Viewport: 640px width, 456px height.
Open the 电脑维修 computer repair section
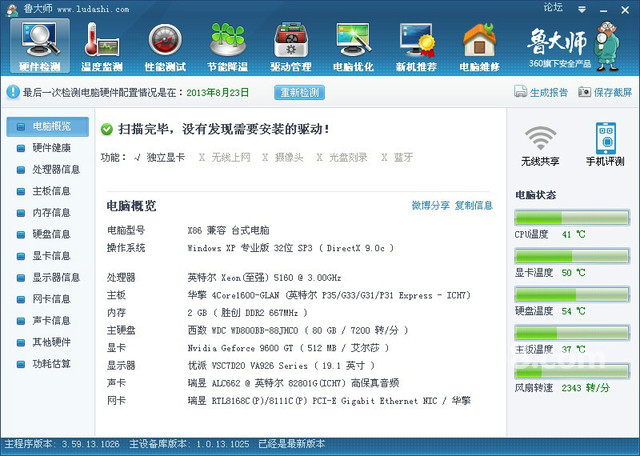479,46
